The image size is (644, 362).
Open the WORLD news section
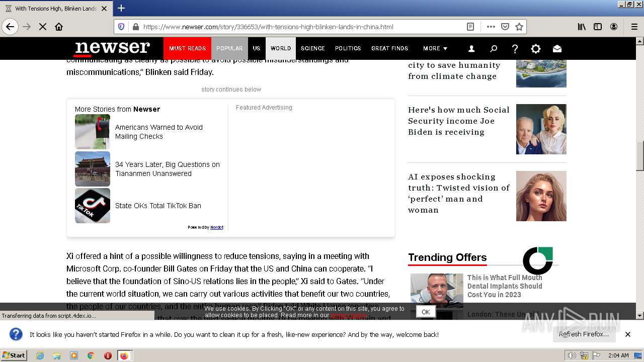coord(281,48)
